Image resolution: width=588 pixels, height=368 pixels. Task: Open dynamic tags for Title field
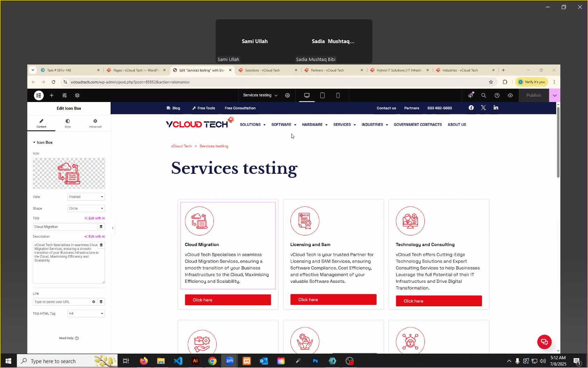pyautogui.click(x=101, y=227)
